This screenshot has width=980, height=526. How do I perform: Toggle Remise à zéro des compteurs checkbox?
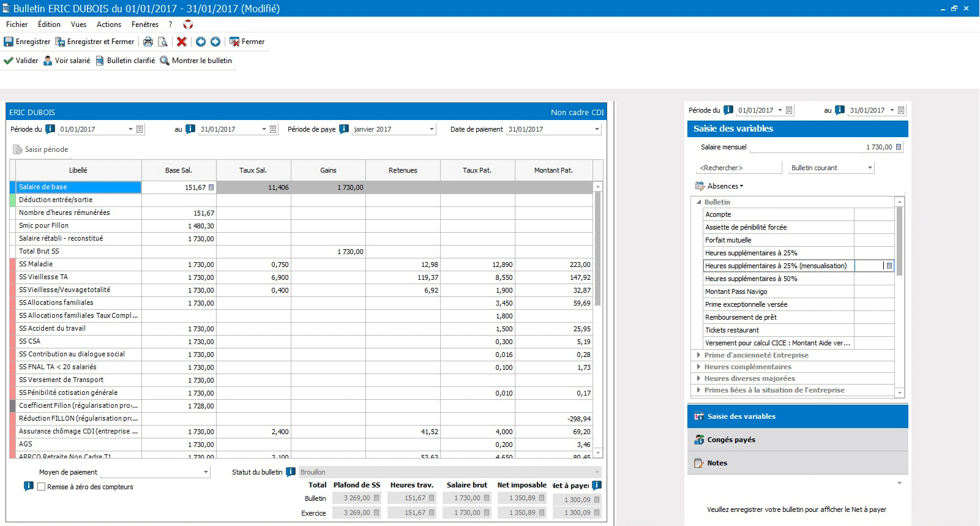pyautogui.click(x=42, y=487)
